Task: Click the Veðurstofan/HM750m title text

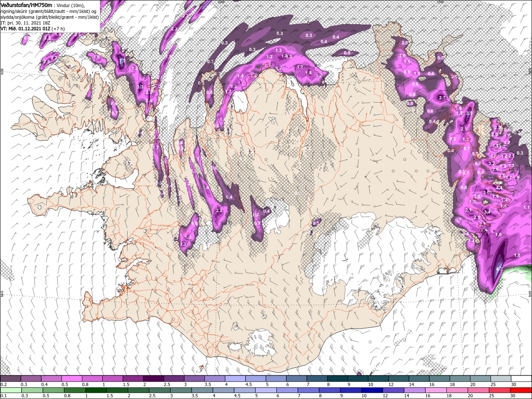Action: (27, 5)
